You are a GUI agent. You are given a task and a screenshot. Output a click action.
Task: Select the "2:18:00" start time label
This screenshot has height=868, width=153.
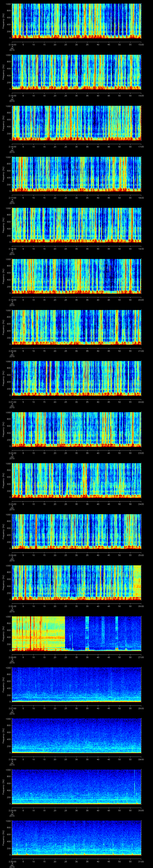point(12,249)
